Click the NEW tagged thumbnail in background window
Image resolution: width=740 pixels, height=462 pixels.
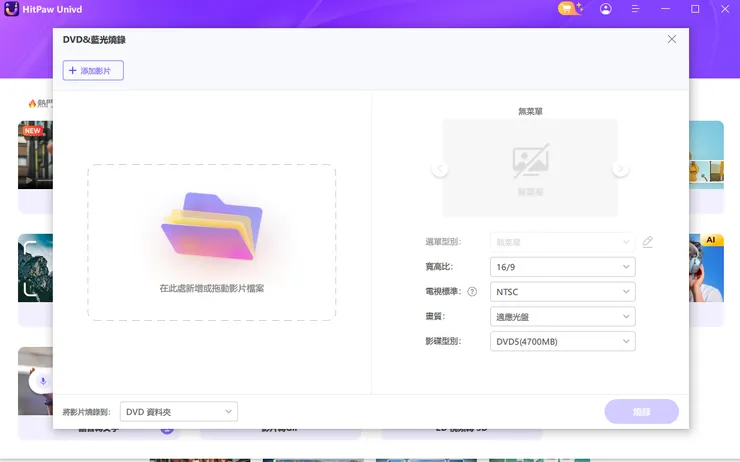click(x=35, y=155)
